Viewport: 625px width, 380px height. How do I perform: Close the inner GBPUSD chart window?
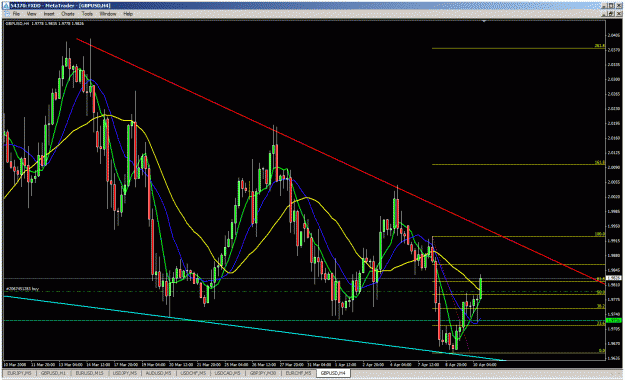tap(618, 14)
